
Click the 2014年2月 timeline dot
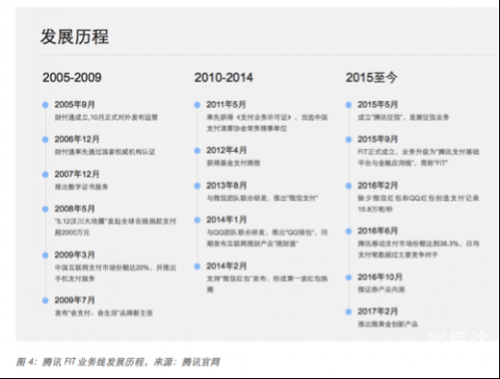tap(197, 266)
